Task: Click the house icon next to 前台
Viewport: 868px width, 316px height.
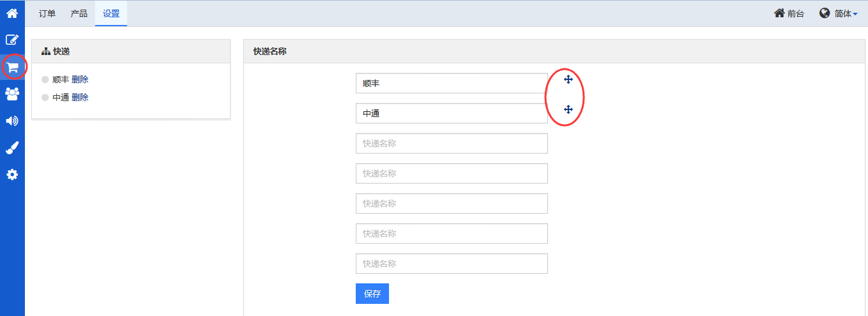Action: click(779, 13)
